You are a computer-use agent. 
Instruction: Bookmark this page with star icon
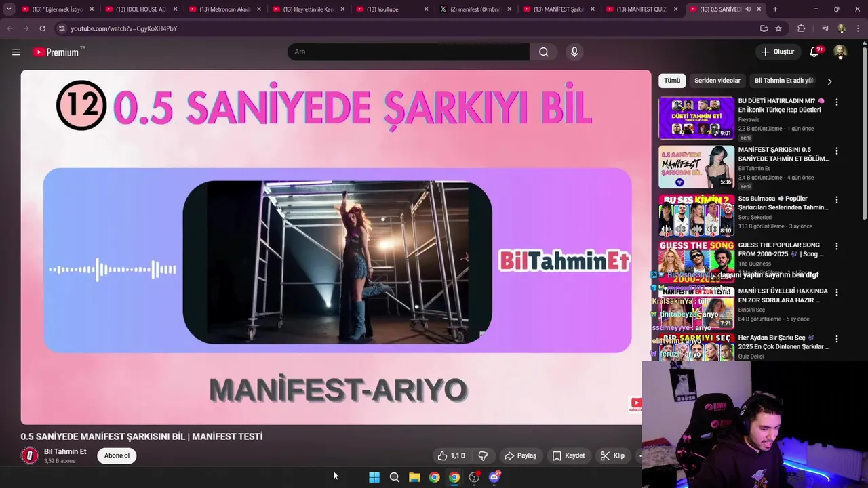tap(778, 28)
